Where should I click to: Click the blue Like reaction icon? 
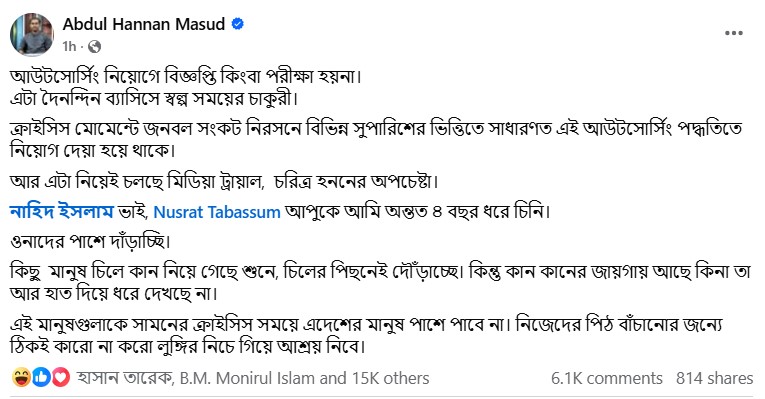point(41,378)
